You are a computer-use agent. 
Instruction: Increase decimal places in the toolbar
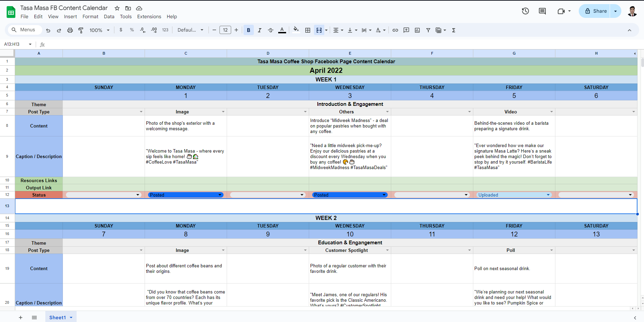tap(154, 30)
